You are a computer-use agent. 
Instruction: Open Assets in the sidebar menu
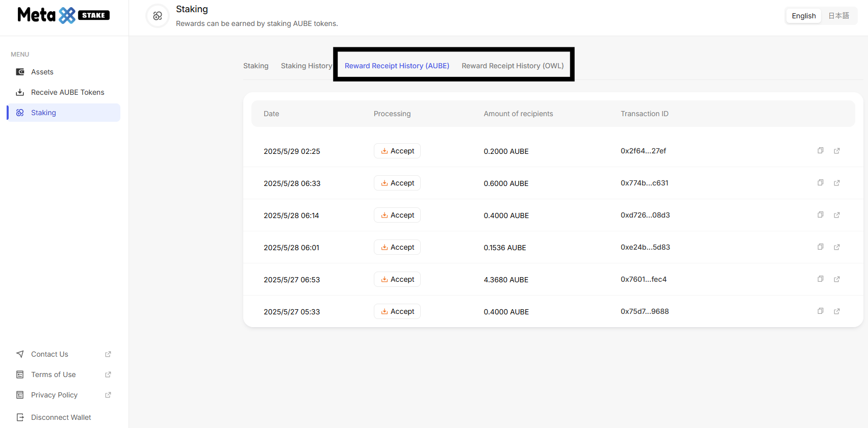click(42, 72)
